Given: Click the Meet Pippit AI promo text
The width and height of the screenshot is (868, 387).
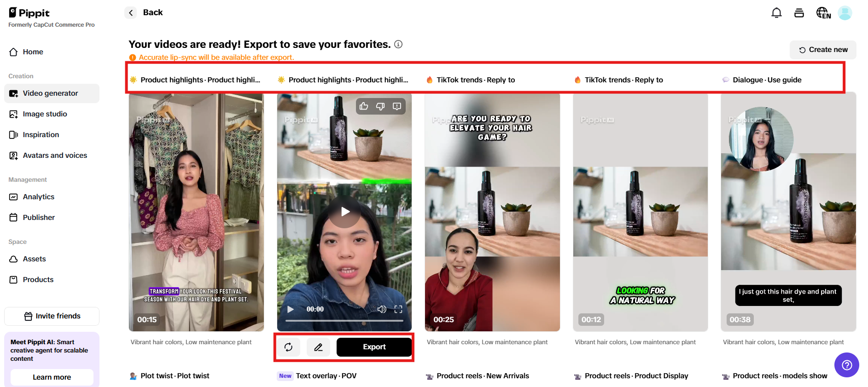Looking at the screenshot, I should pos(49,351).
